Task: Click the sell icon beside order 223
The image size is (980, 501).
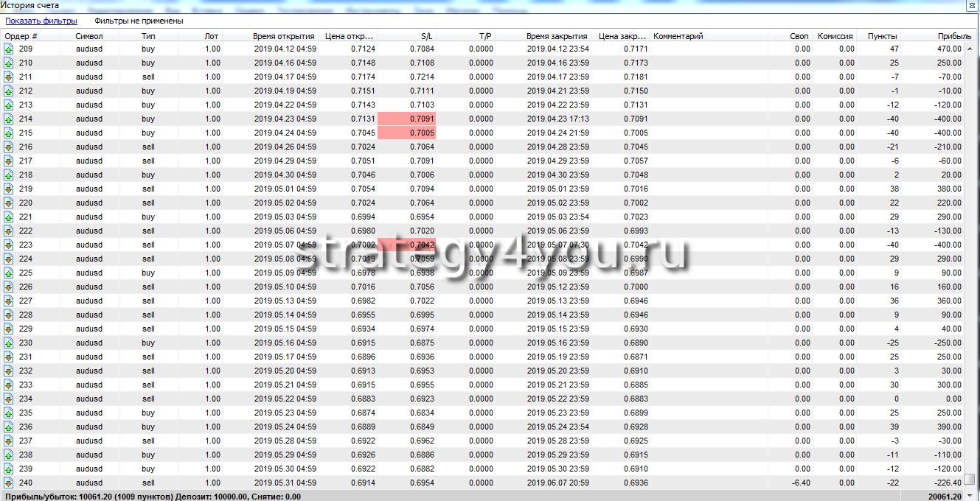Action: [9, 245]
